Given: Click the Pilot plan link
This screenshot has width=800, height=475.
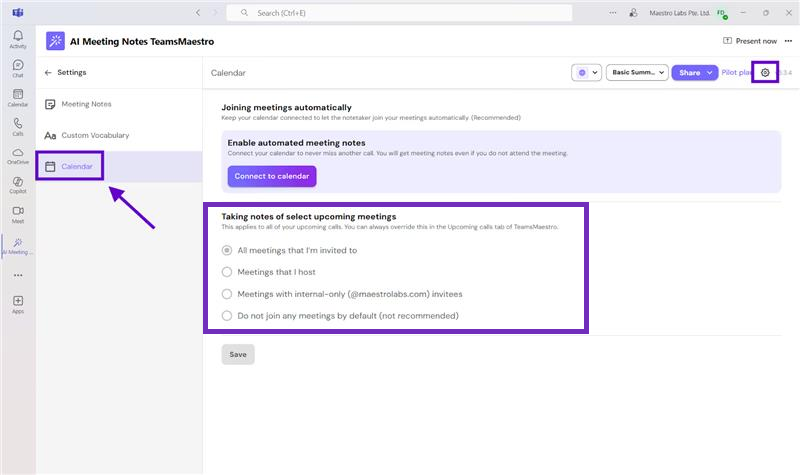Looking at the screenshot, I should (x=737, y=72).
